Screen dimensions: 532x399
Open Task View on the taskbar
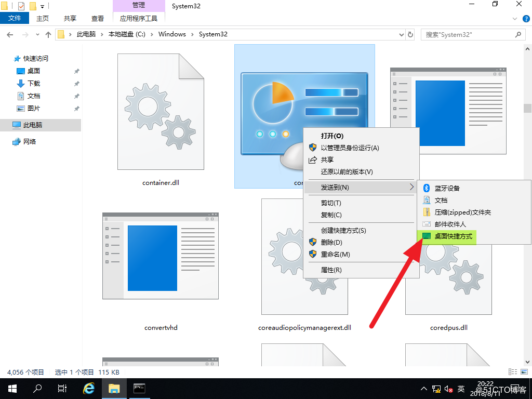click(x=62, y=389)
